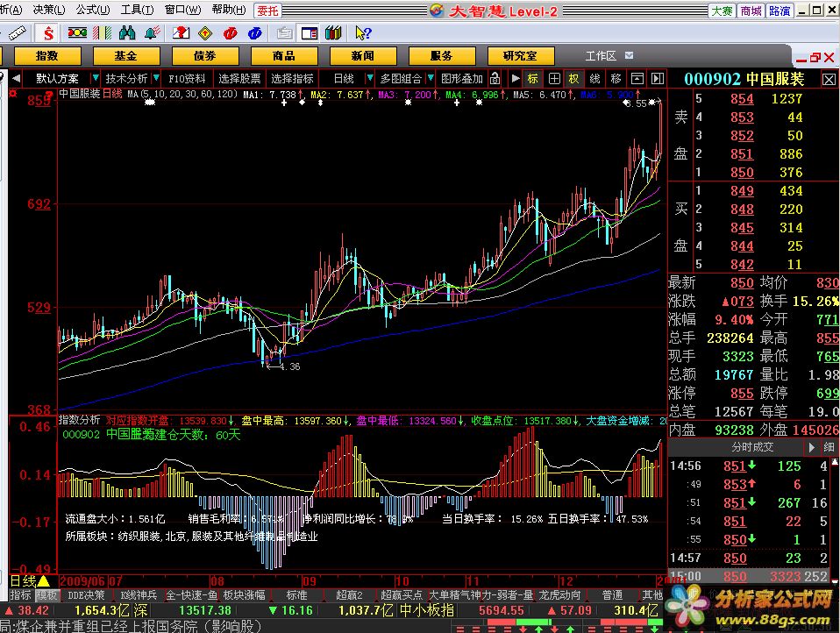Click the red round info icon
This screenshot has width=840, height=633.
tap(231, 33)
